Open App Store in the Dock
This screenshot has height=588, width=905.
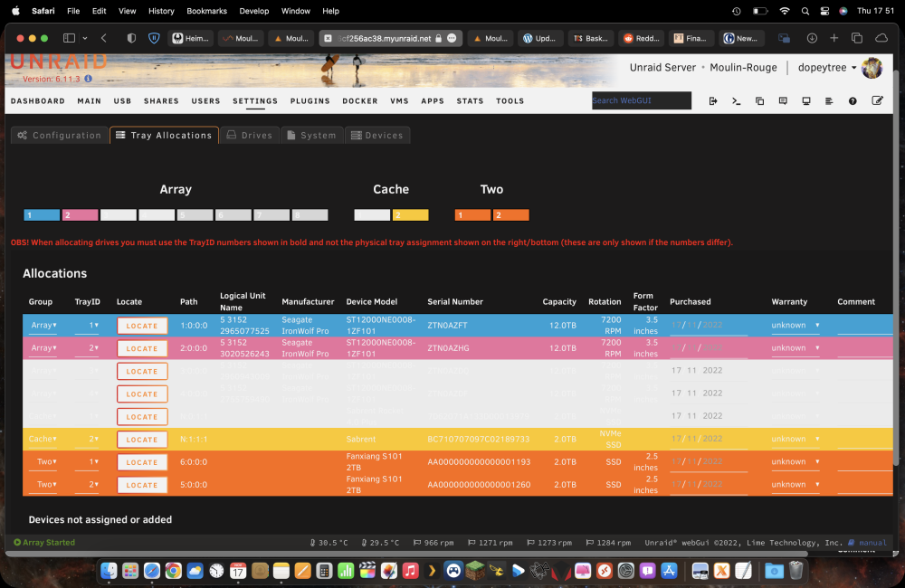669,571
